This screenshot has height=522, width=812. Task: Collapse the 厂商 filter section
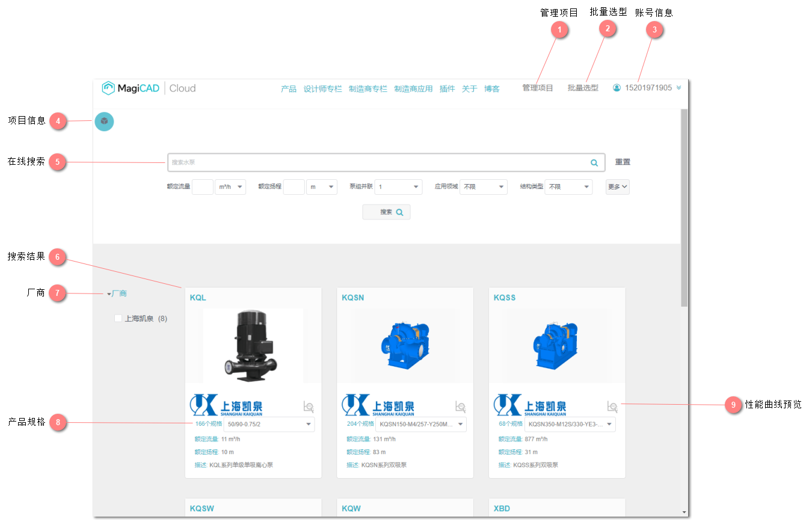[x=117, y=294]
